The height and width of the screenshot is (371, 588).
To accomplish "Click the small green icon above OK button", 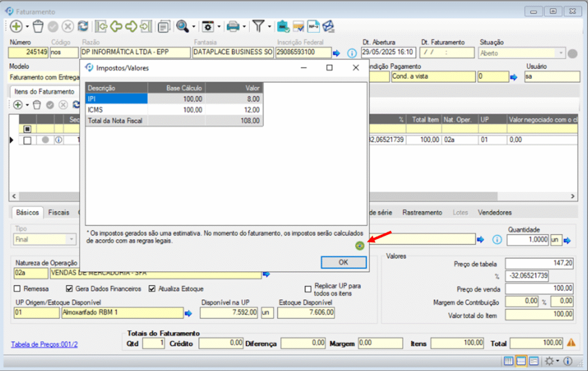I will click(x=359, y=246).
